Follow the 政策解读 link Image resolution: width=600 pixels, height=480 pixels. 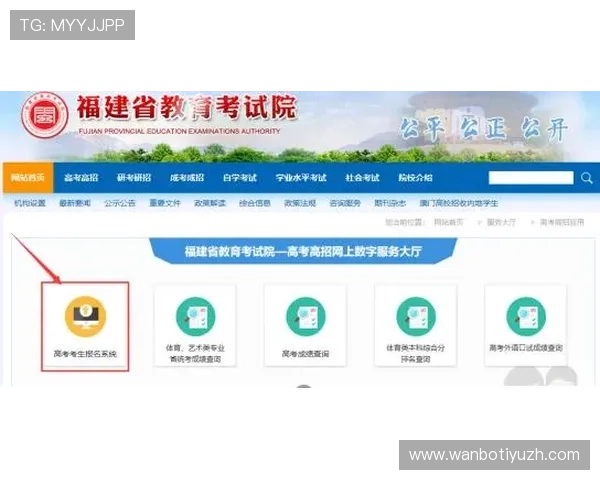(210, 203)
